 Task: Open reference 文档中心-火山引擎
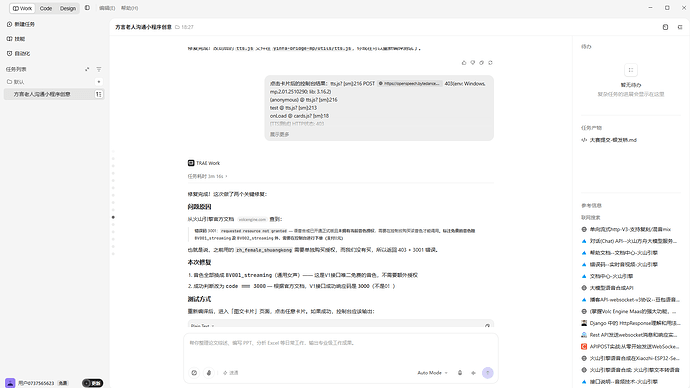607,276
